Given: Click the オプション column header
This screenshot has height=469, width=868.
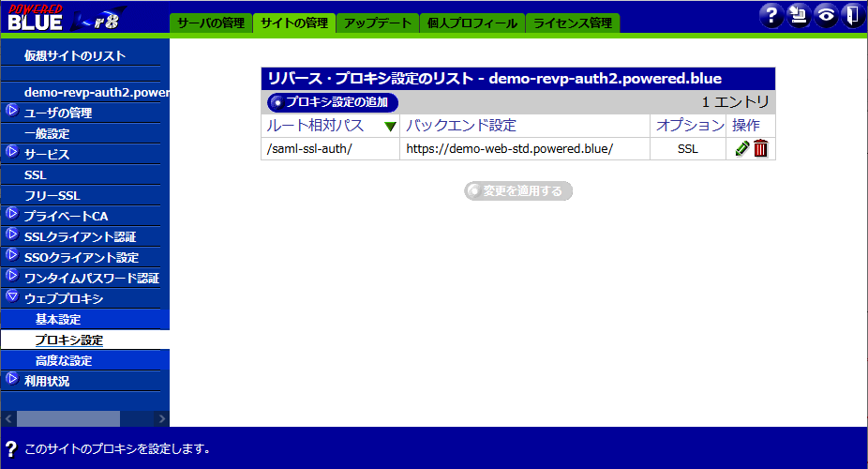Looking at the screenshot, I should click(690, 126).
